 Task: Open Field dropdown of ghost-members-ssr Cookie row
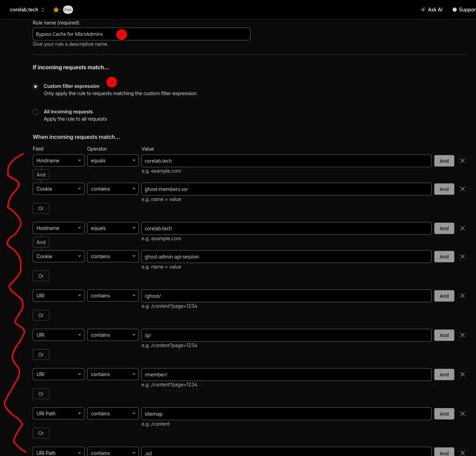(59, 189)
